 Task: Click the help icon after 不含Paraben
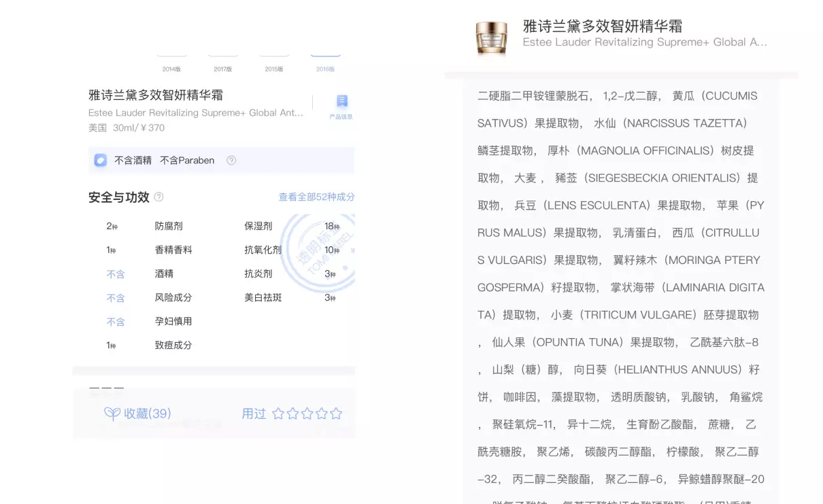(231, 161)
